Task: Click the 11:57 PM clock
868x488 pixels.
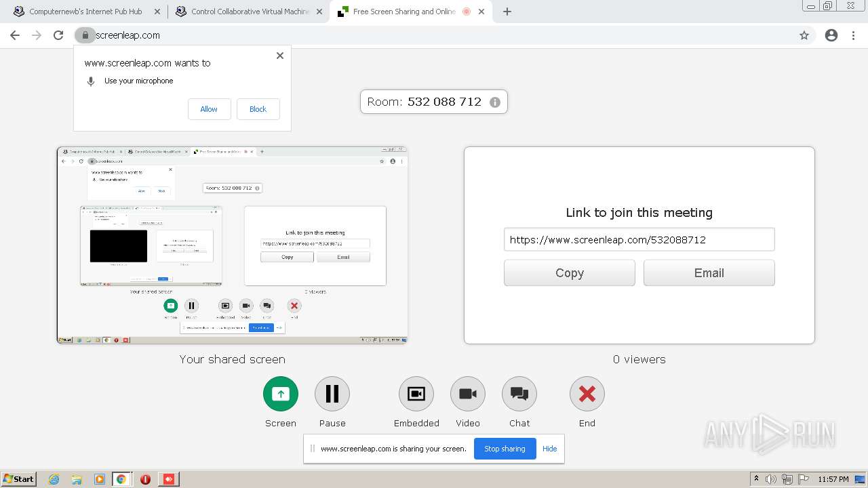Action: pyautogui.click(x=833, y=479)
